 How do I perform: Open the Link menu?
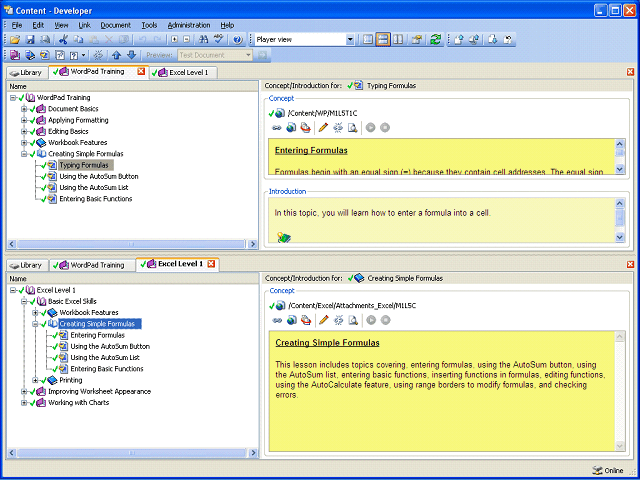[84, 25]
